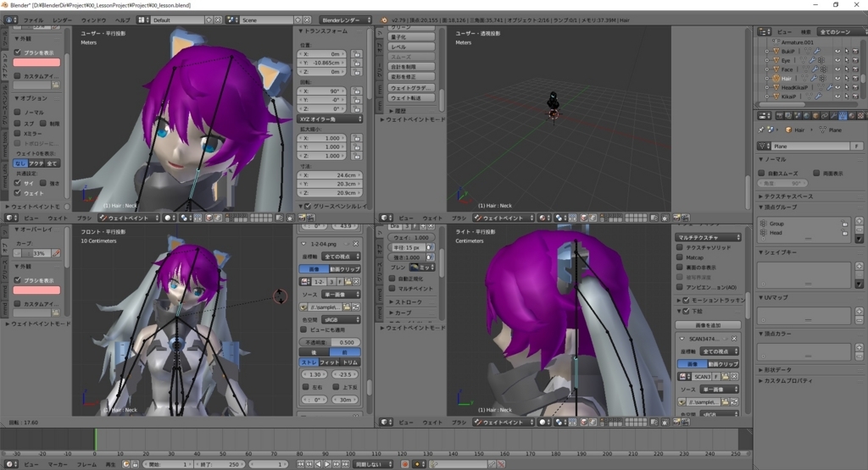Image resolution: width=868 pixels, height=470 pixels.
Task: Select 全て in zero-weight display toggle
Action: 52,163
